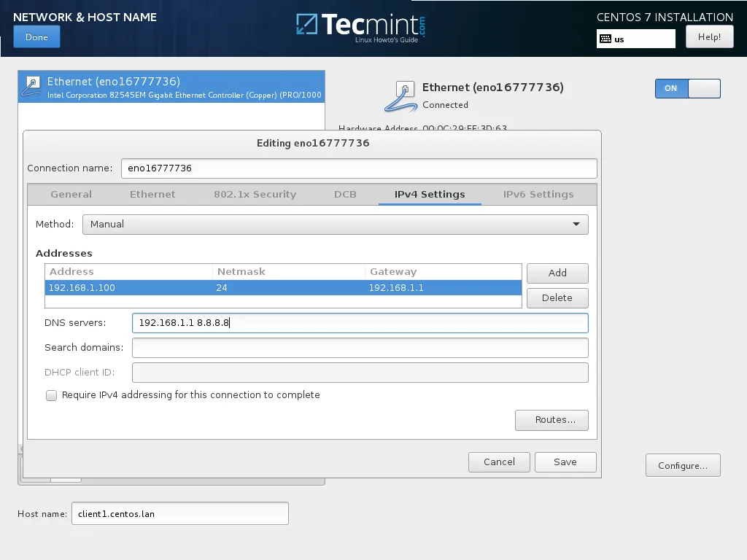Click the Help! button
Screen dimensions: 747x560
708,36
